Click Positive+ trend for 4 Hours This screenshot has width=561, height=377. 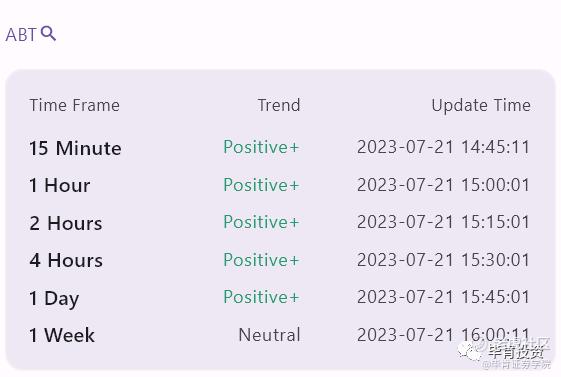pyautogui.click(x=261, y=260)
